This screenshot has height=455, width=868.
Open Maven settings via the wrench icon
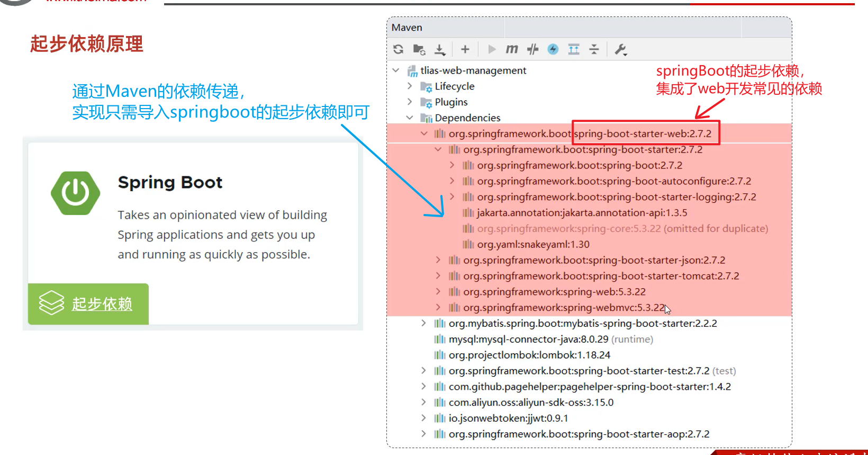620,49
